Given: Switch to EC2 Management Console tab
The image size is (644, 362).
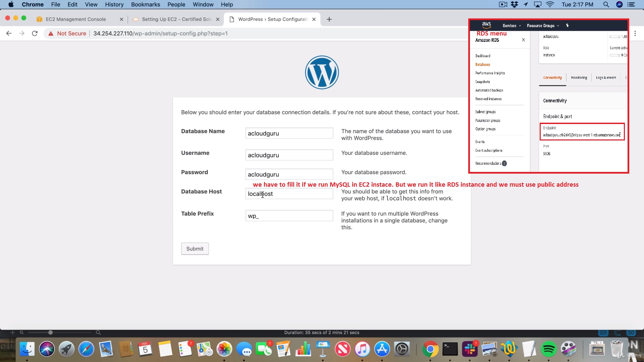Looking at the screenshot, I should pos(76,19).
